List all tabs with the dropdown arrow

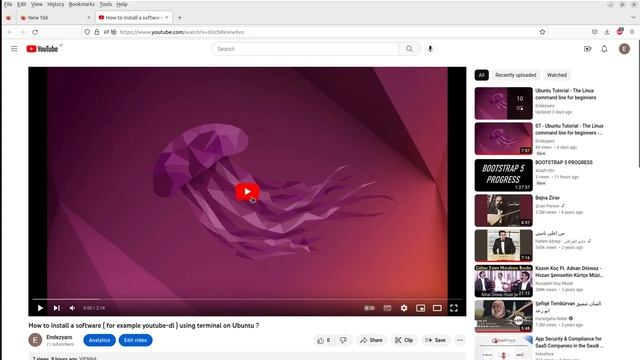[x=633, y=18]
